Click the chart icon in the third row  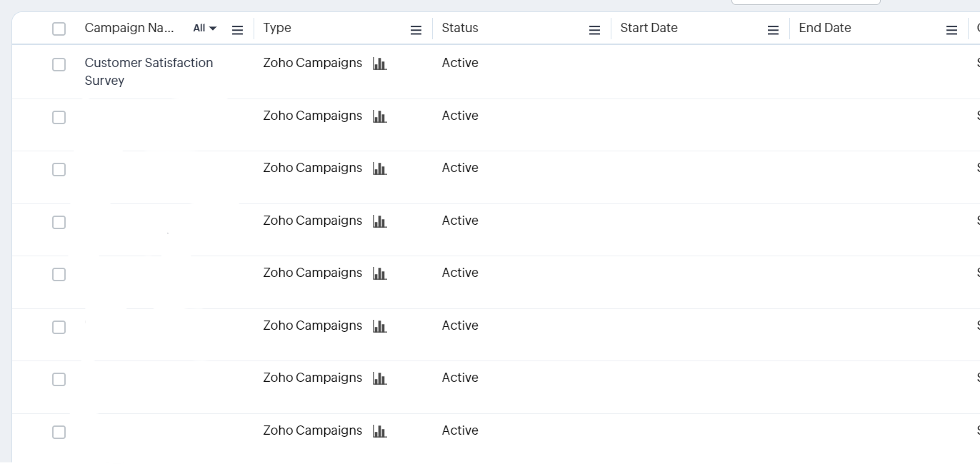379,168
